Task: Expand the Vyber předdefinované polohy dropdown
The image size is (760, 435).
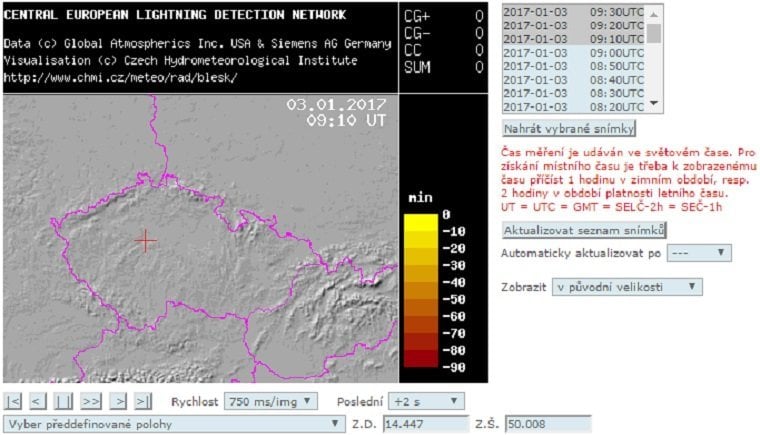Action: click(x=173, y=424)
